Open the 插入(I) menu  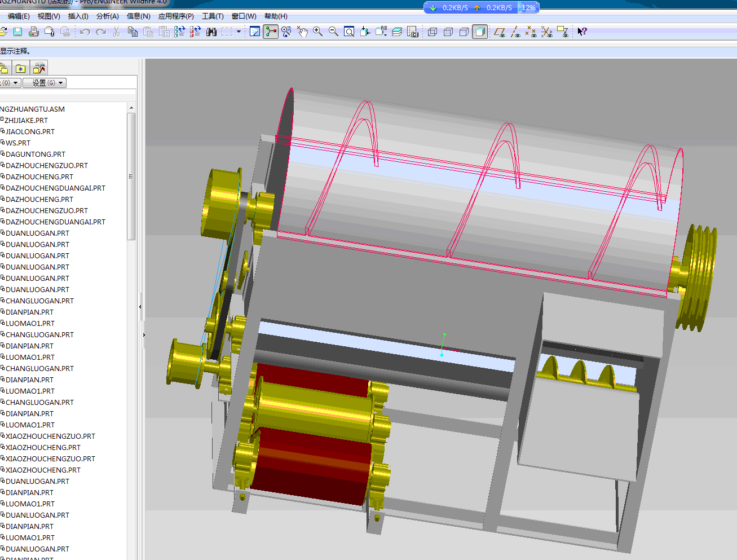point(78,16)
